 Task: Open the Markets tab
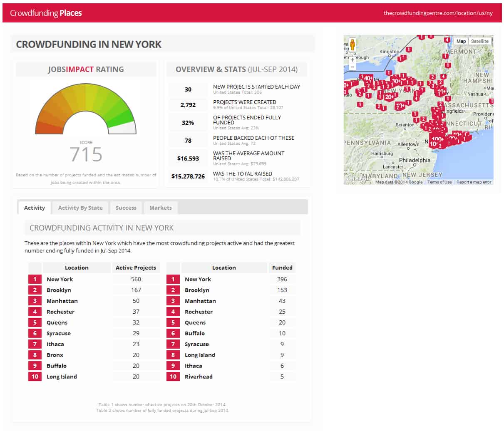pos(160,208)
